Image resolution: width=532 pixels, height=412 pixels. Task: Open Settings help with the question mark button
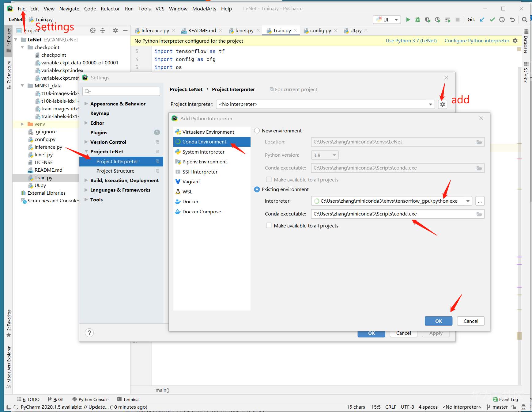point(89,333)
